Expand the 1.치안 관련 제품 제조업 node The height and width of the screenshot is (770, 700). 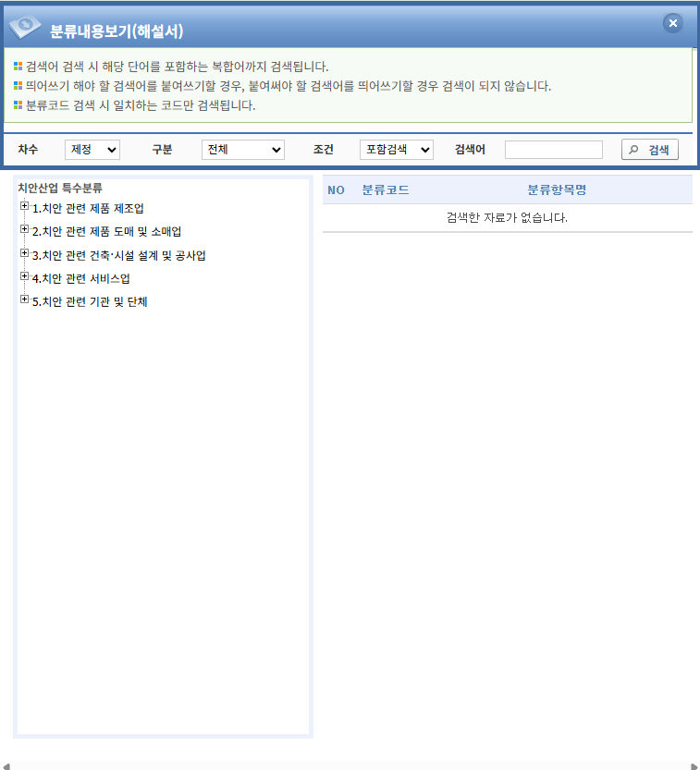pyautogui.click(x=24, y=206)
